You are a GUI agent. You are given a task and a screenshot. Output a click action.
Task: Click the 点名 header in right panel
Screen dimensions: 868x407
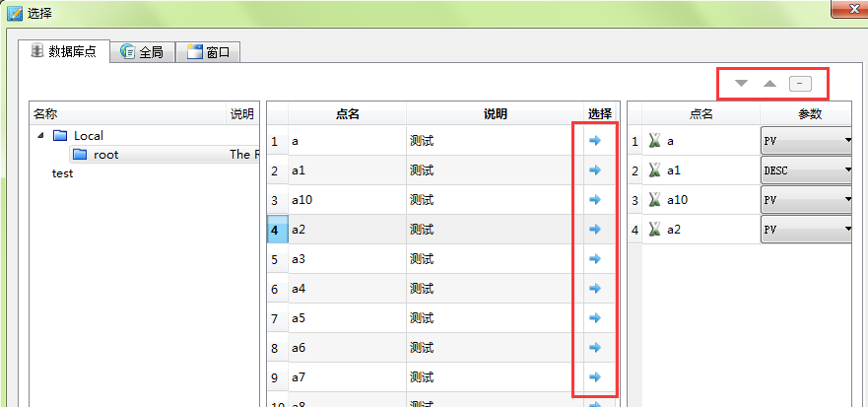tap(701, 114)
